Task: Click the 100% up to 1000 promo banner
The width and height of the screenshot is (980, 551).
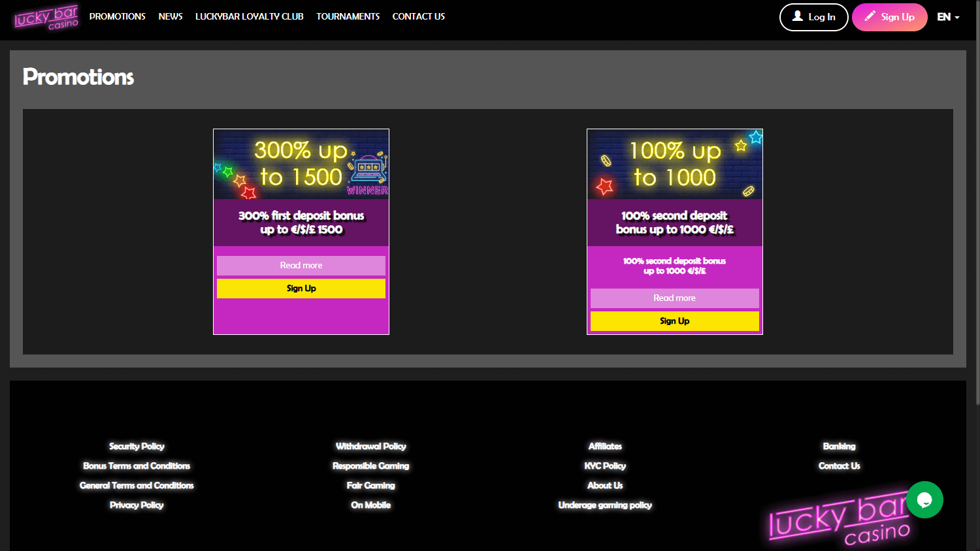Action: [674, 165]
